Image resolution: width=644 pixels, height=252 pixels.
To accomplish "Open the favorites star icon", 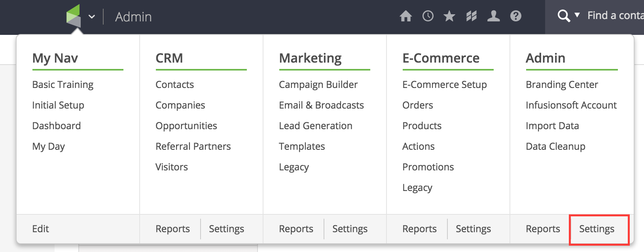I will tap(449, 16).
